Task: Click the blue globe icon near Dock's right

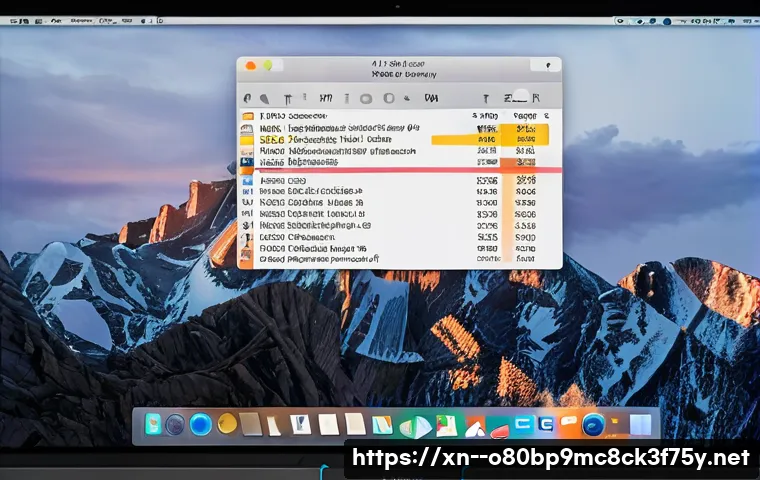Action: pyautogui.click(x=594, y=424)
